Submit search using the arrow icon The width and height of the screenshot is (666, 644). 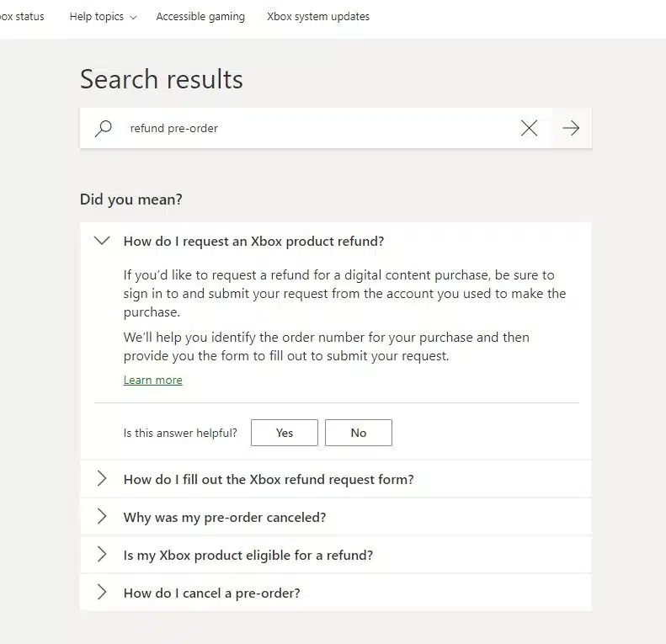(x=570, y=128)
